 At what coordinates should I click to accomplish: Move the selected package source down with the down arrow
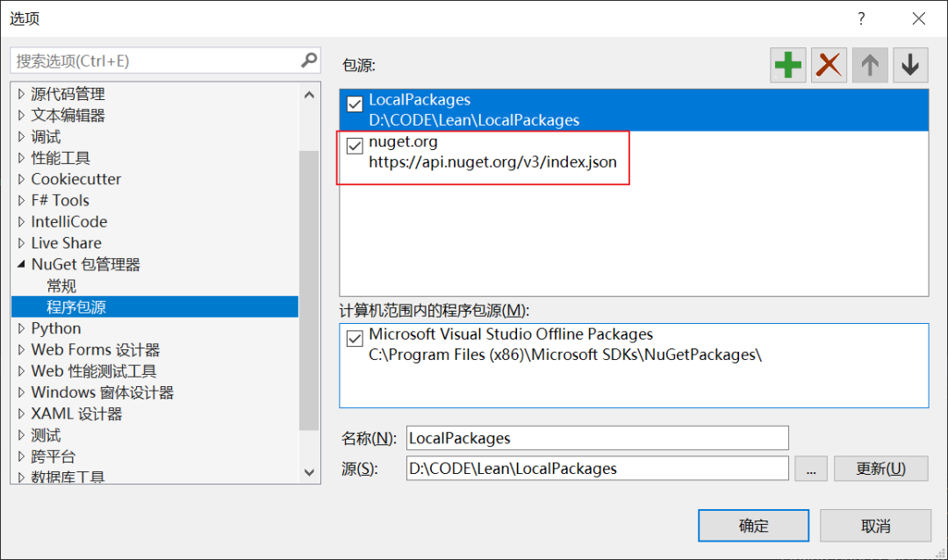click(910, 65)
